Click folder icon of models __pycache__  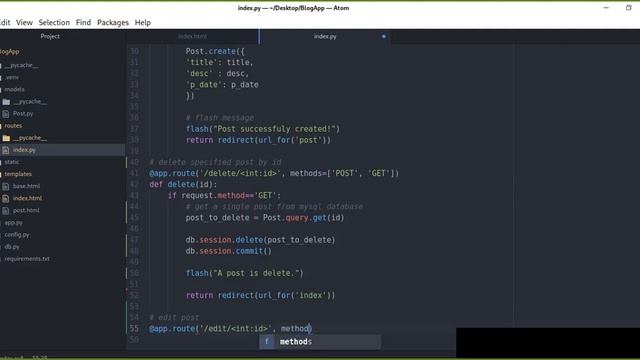click(x=6, y=102)
